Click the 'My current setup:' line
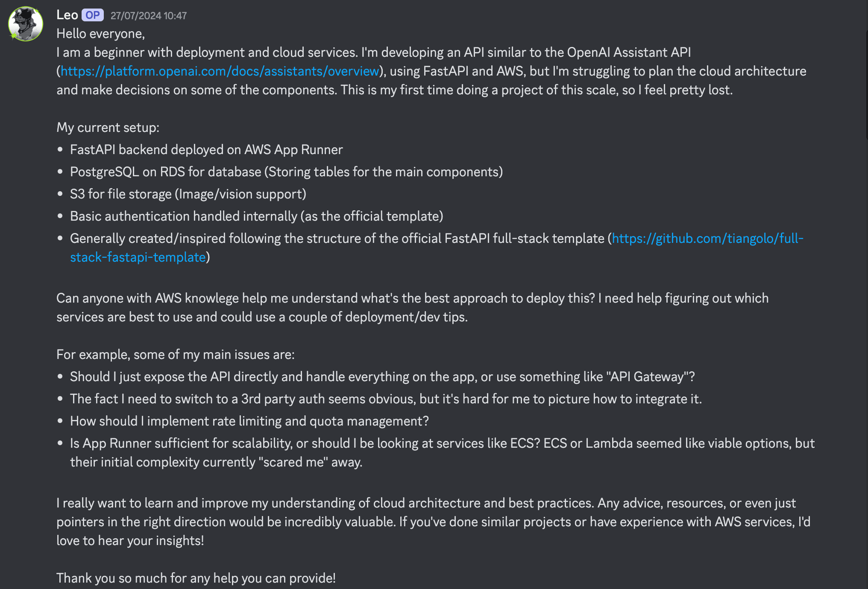The image size is (868, 589). pyautogui.click(x=108, y=127)
